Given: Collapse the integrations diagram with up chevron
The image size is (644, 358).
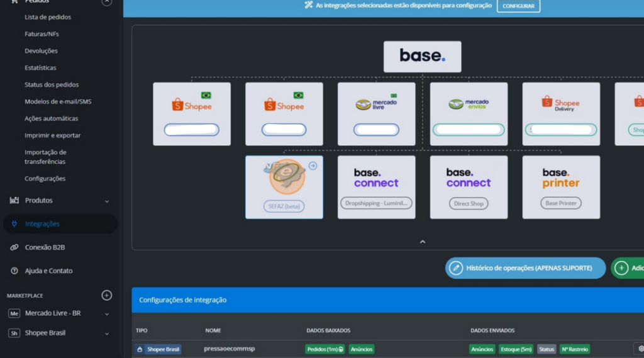Looking at the screenshot, I should [423, 242].
